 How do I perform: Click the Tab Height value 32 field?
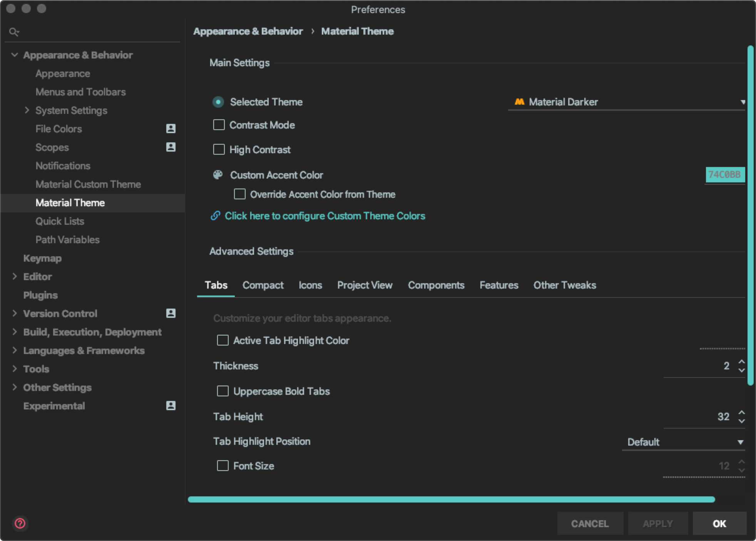click(x=699, y=416)
